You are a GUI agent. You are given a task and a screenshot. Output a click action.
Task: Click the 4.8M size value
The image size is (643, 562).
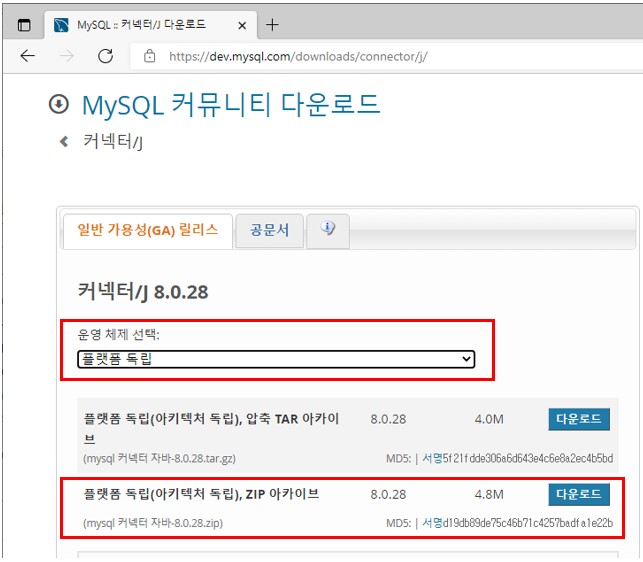point(489,494)
